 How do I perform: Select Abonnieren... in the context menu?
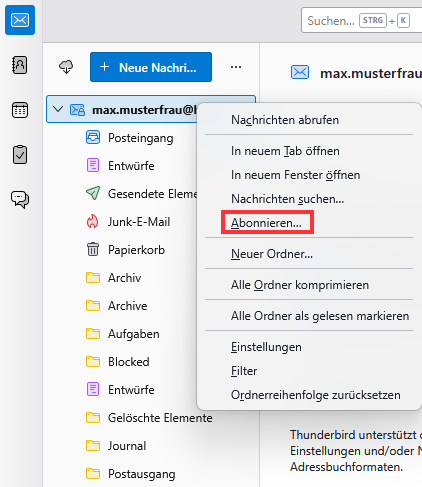coord(266,223)
